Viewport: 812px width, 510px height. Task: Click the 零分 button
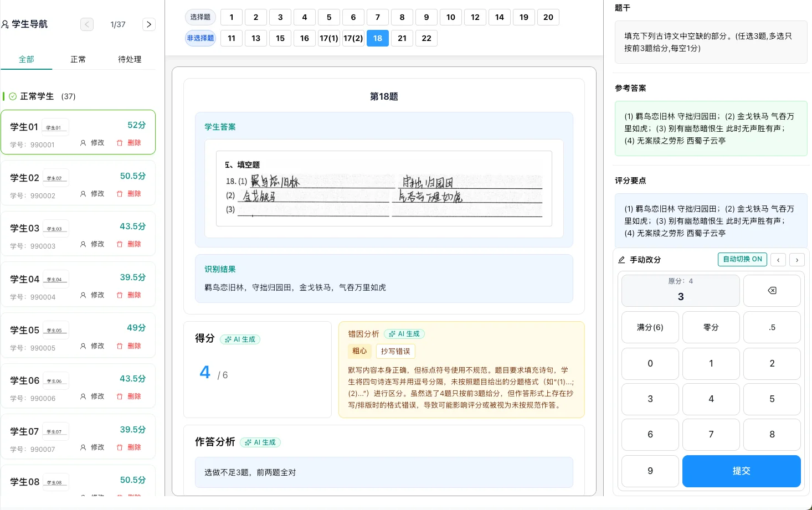[x=711, y=327]
